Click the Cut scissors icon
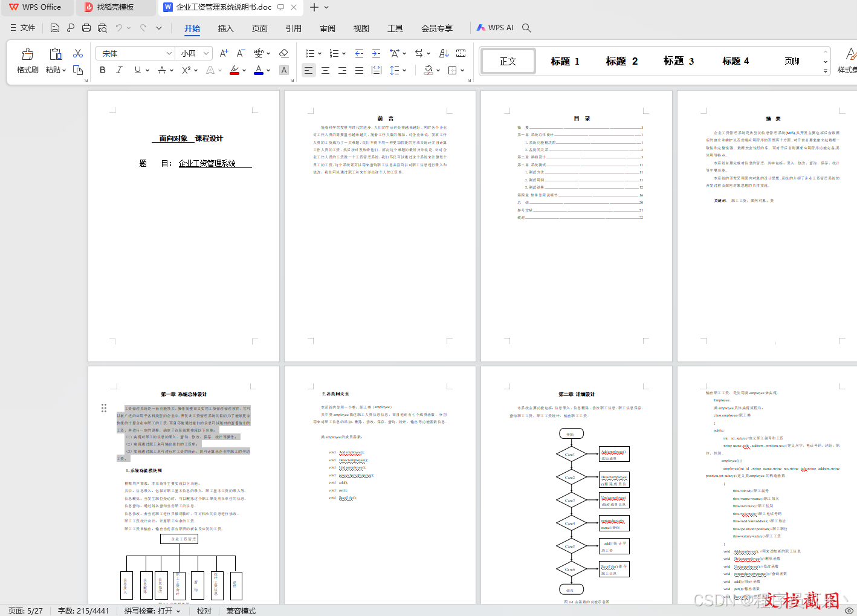Screen dimensions: 857x616 pyautogui.click(x=78, y=54)
